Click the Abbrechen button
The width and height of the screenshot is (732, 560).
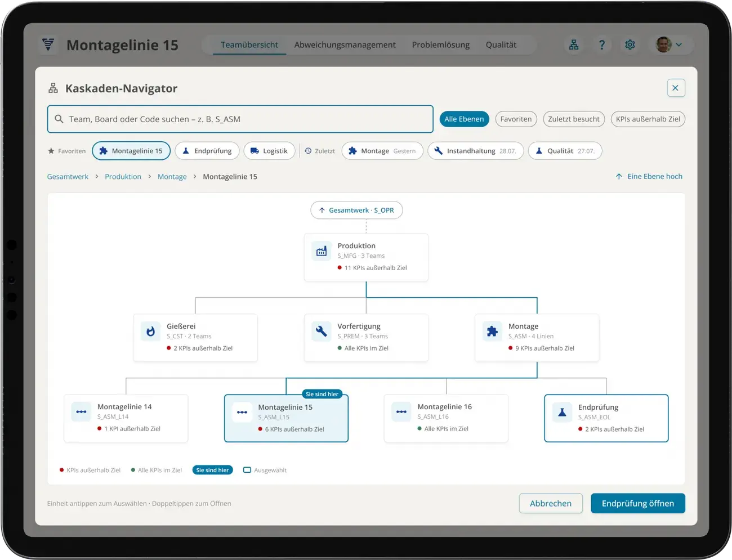tap(551, 503)
